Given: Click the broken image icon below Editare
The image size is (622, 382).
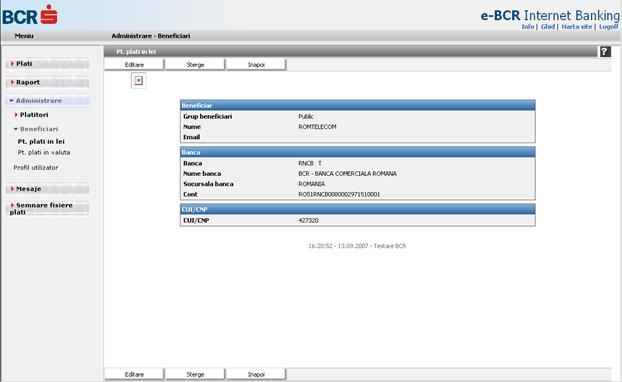Looking at the screenshot, I should [138, 81].
